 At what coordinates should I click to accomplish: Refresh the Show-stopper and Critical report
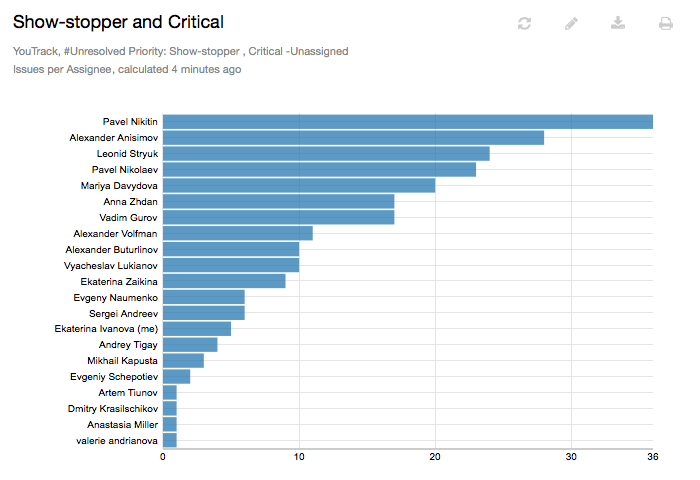click(x=524, y=23)
